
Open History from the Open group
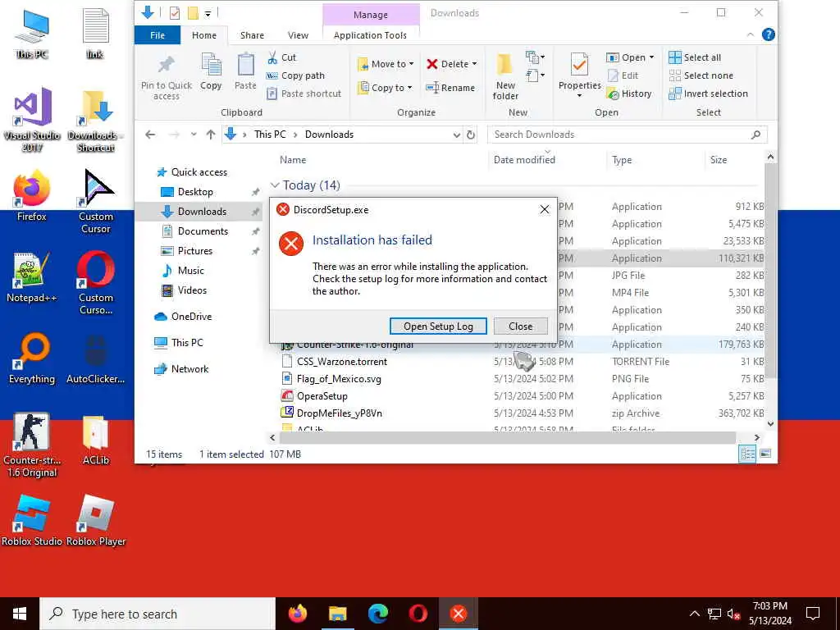(x=629, y=94)
